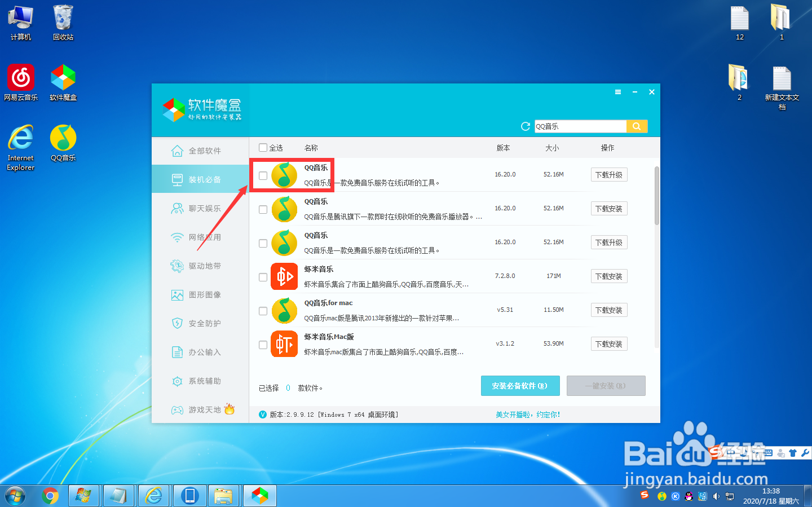Check the box for 虾米音乐Mac版
812x507 pixels.
(x=263, y=345)
